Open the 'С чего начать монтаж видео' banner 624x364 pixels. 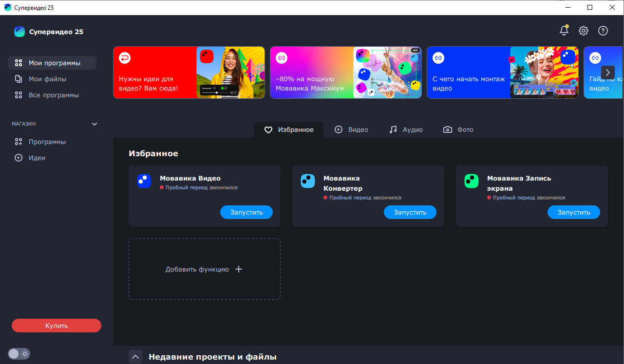pyautogui.click(x=503, y=73)
